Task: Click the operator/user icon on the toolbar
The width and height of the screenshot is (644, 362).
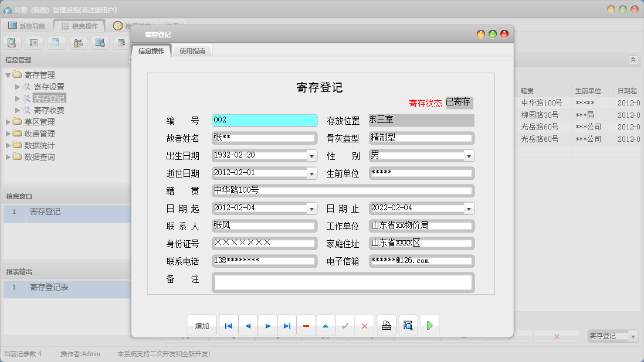Action: (78, 42)
